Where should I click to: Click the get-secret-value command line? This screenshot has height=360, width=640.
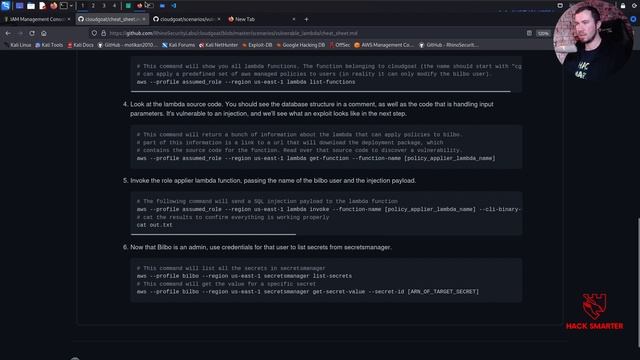(308, 291)
